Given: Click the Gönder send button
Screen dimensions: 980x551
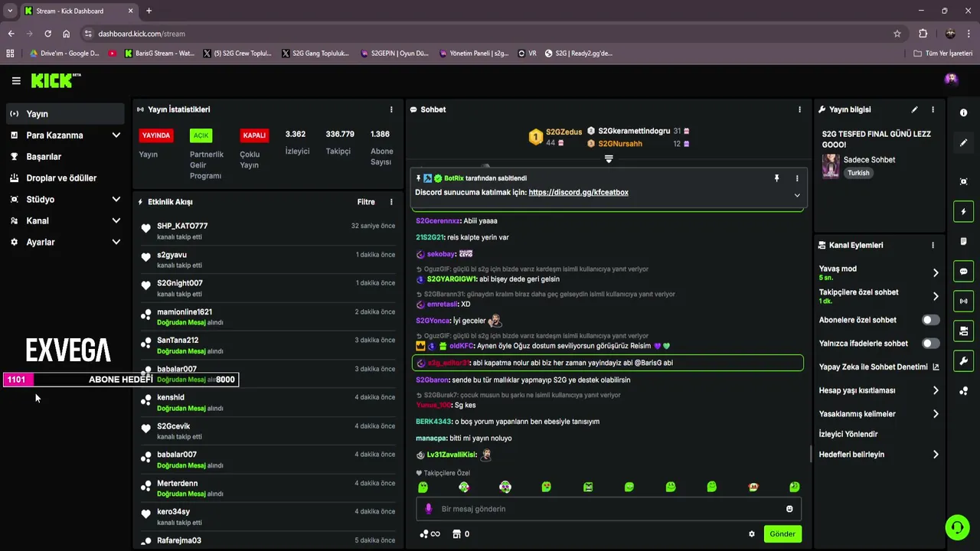Looking at the screenshot, I should pos(782,534).
